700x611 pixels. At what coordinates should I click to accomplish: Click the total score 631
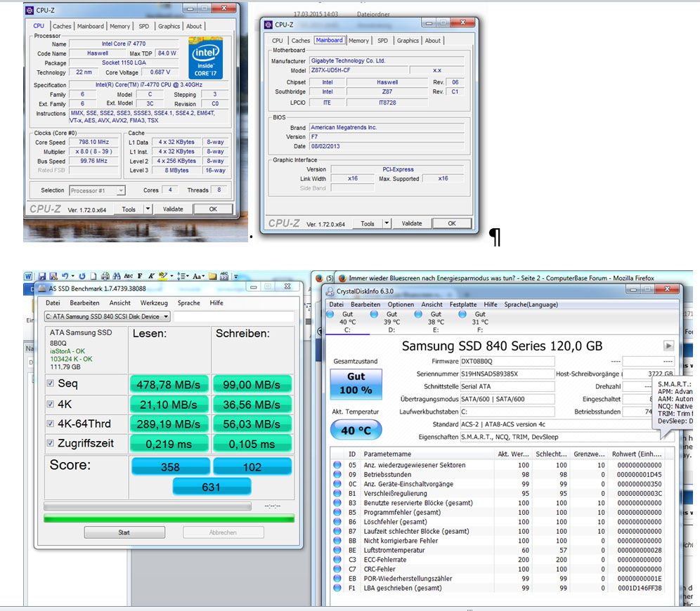tap(212, 487)
